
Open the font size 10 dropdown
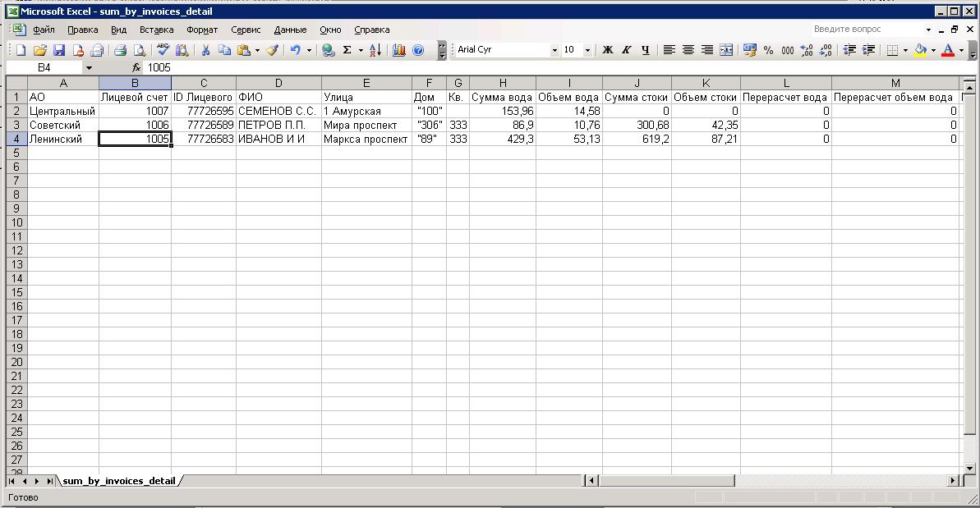(587, 50)
